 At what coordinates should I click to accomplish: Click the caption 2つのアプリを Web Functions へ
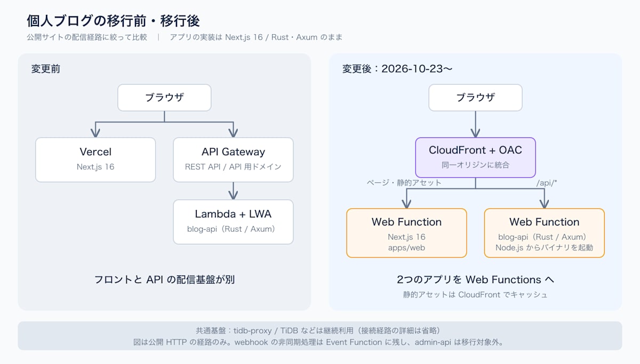tap(476, 279)
